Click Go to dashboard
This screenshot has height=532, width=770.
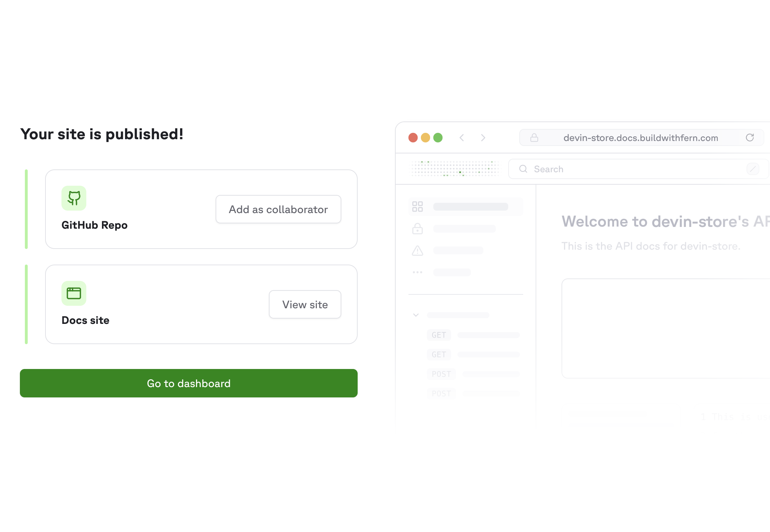pyautogui.click(x=189, y=383)
